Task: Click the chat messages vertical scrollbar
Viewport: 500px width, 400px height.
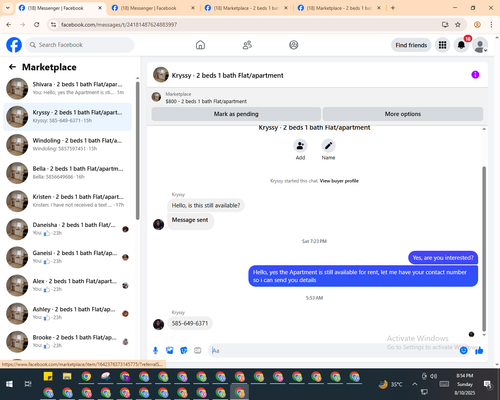Action: point(484,248)
